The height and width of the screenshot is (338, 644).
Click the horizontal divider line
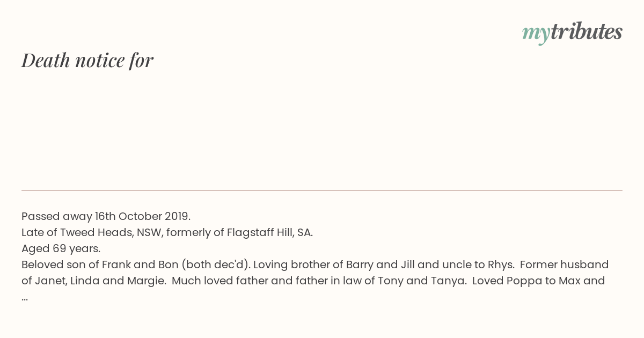click(x=322, y=190)
